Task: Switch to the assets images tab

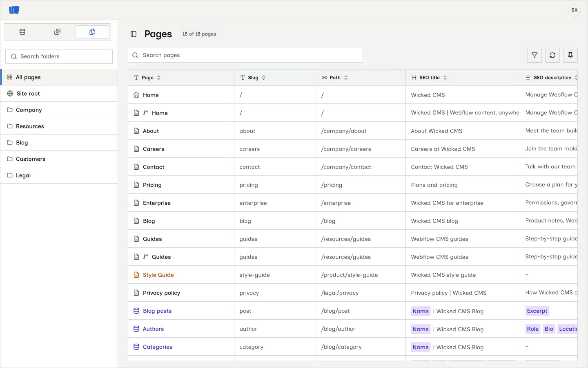Action: 58,32
